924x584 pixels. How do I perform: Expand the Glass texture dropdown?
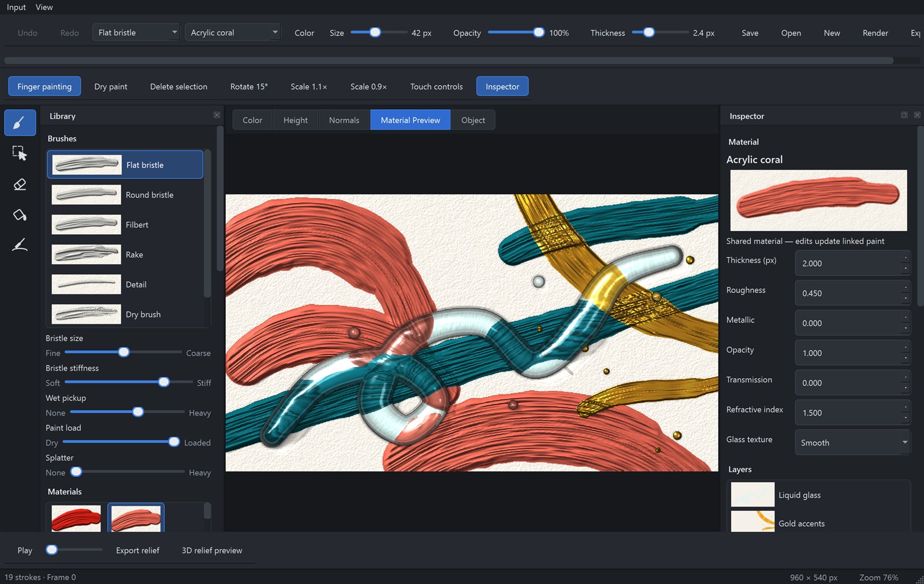(852, 443)
